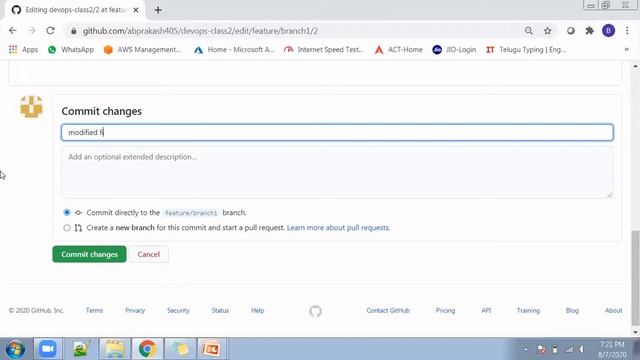Image resolution: width=640 pixels, height=360 pixels.
Task: Click the GitHub Octocat footer logo
Action: tap(315, 311)
